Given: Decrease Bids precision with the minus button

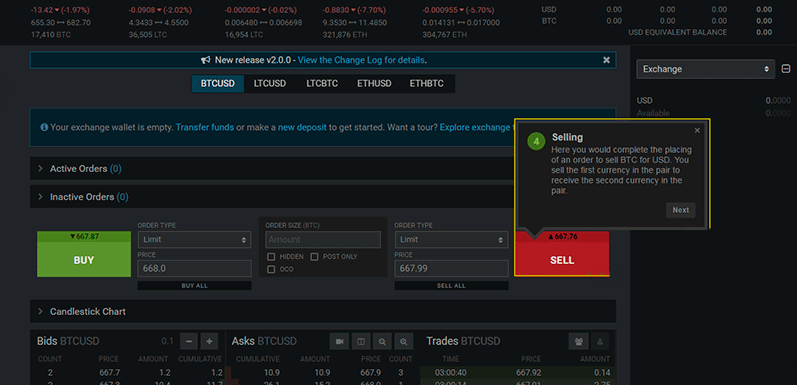Looking at the screenshot, I should pyautogui.click(x=189, y=341).
